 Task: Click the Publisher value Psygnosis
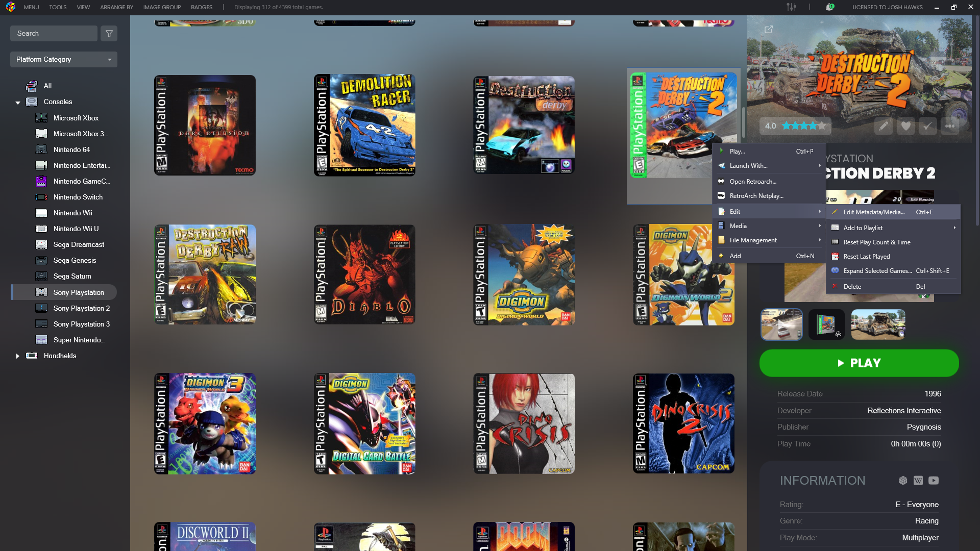[924, 427]
